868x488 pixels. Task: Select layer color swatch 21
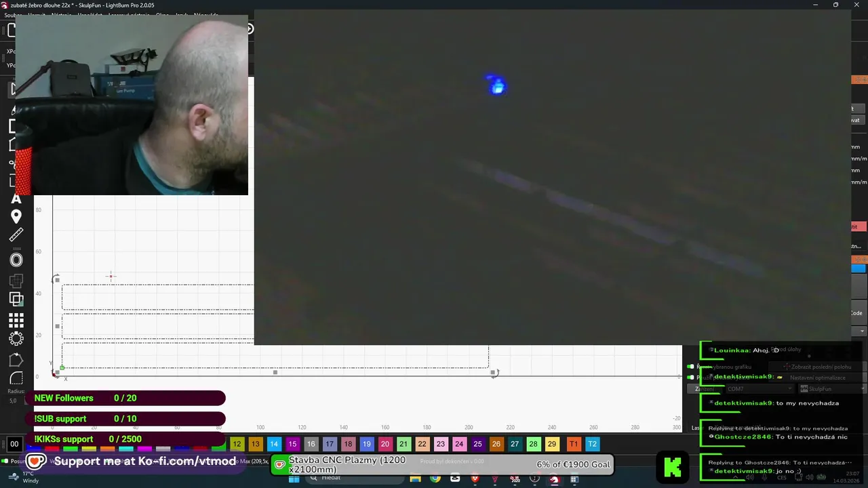click(403, 444)
